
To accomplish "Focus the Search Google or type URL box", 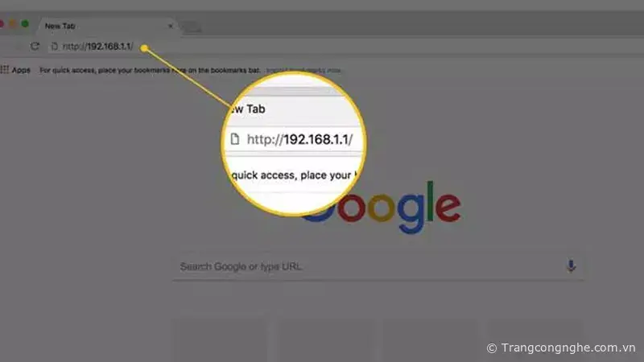I will tap(378, 266).
